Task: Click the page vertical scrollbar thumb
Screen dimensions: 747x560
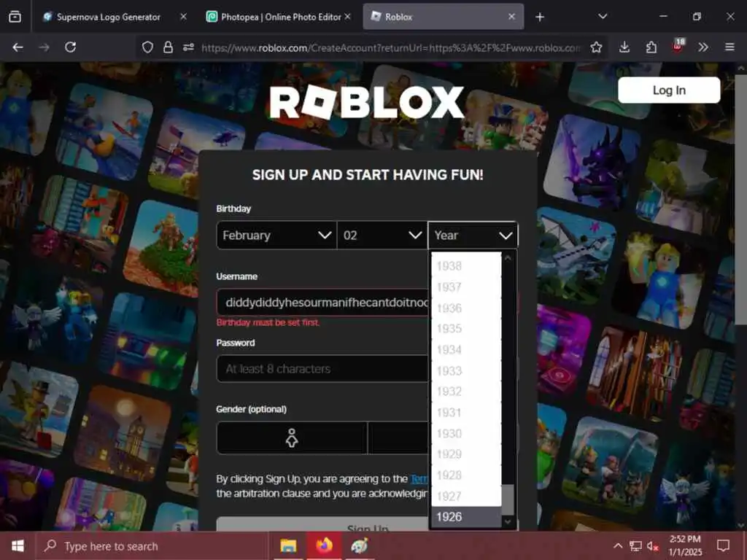Action: tap(741, 200)
